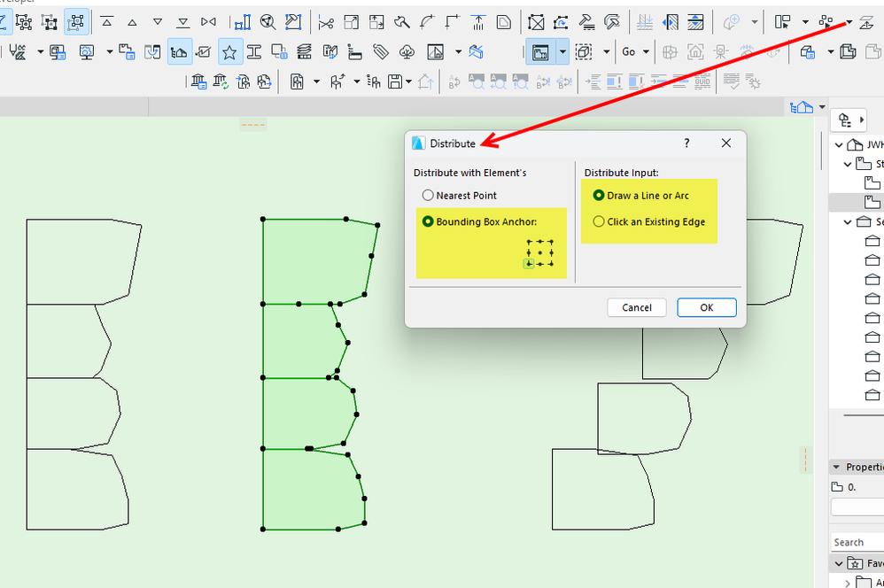Click the tree object icon
Image resolution: width=884 pixels, height=588 pixels.
pos(407,52)
